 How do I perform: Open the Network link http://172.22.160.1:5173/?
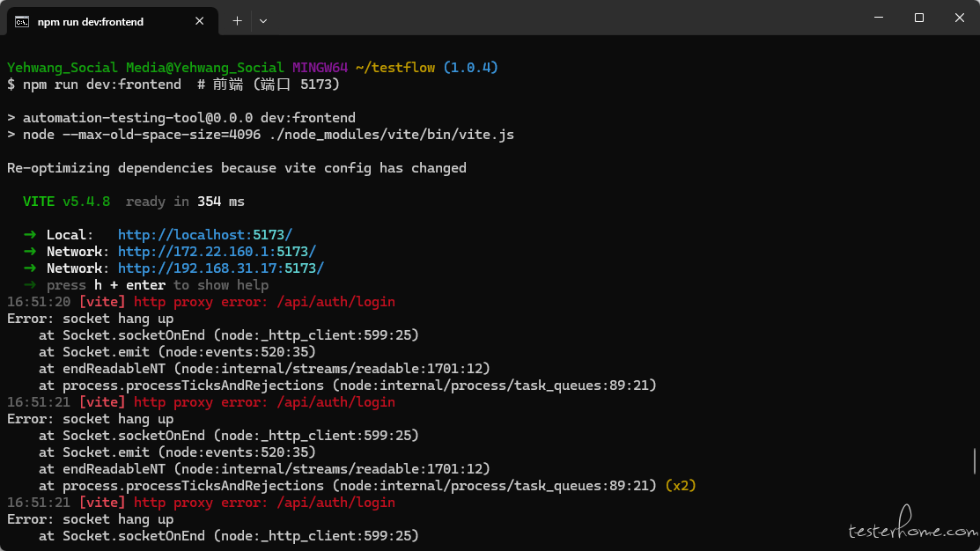tap(217, 252)
